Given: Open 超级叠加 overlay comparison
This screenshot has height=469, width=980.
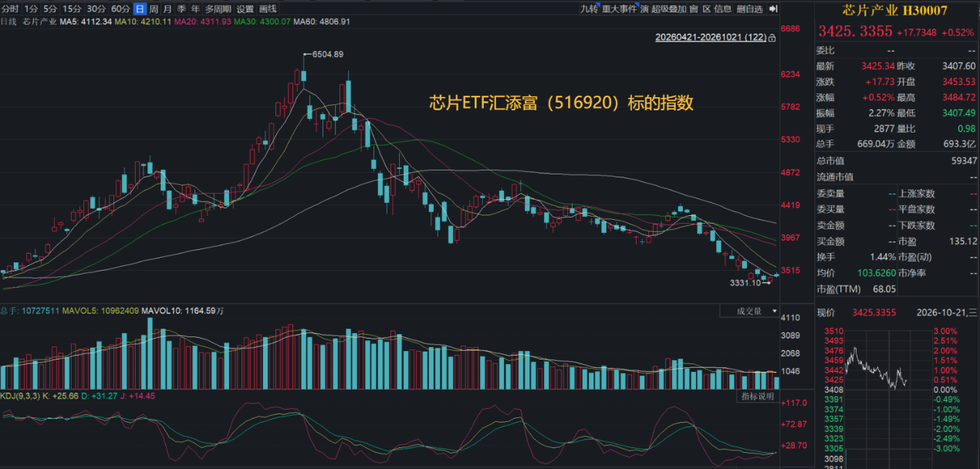Looking at the screenshot, I should pos(669,9).
